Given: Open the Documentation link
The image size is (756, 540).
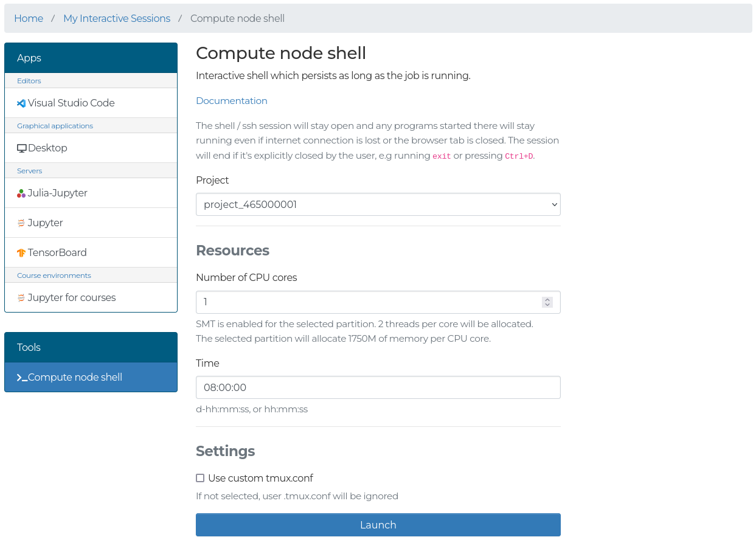Looking at the screenshot, I should tap(231, 100).
